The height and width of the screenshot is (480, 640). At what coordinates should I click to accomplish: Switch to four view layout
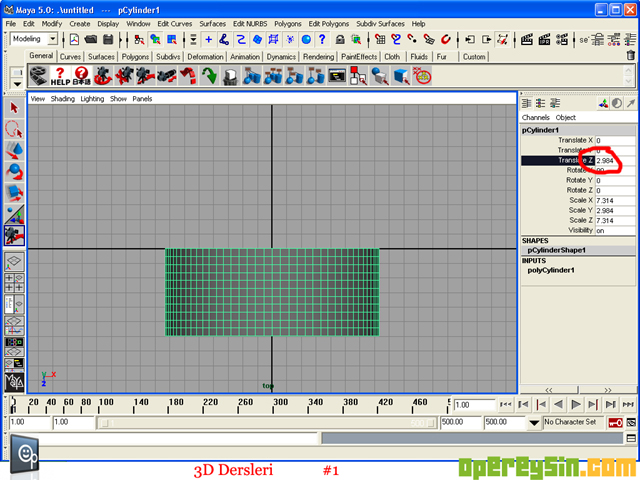(14, 283)
